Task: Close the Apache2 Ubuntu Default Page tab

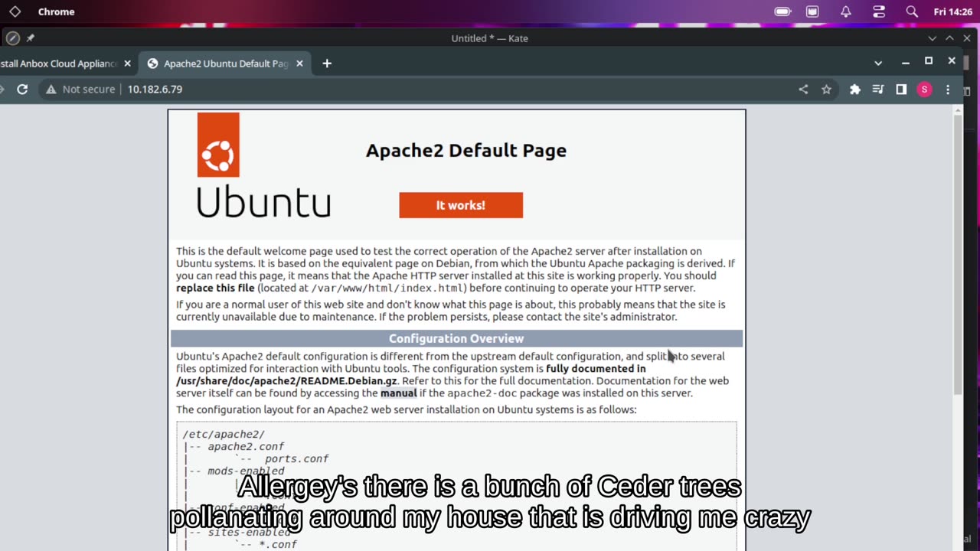Action: coord(299,64)
